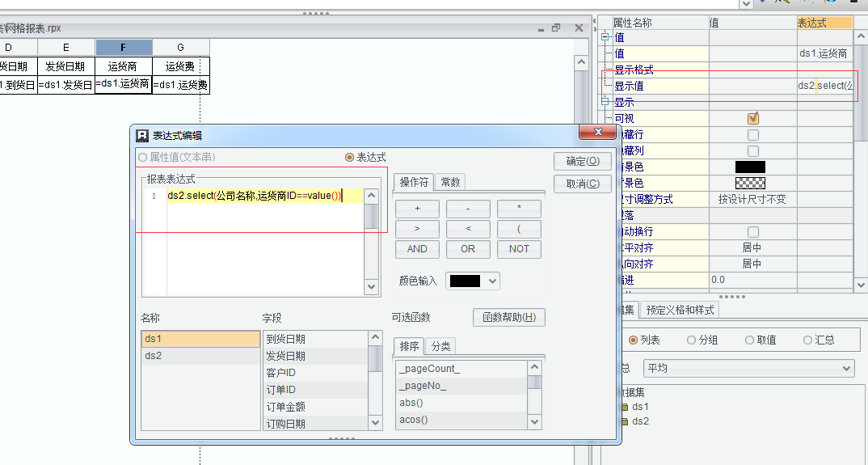Click the 取消(C) button
The width and height of the screenshot is (868, 465).
(583, 184)
